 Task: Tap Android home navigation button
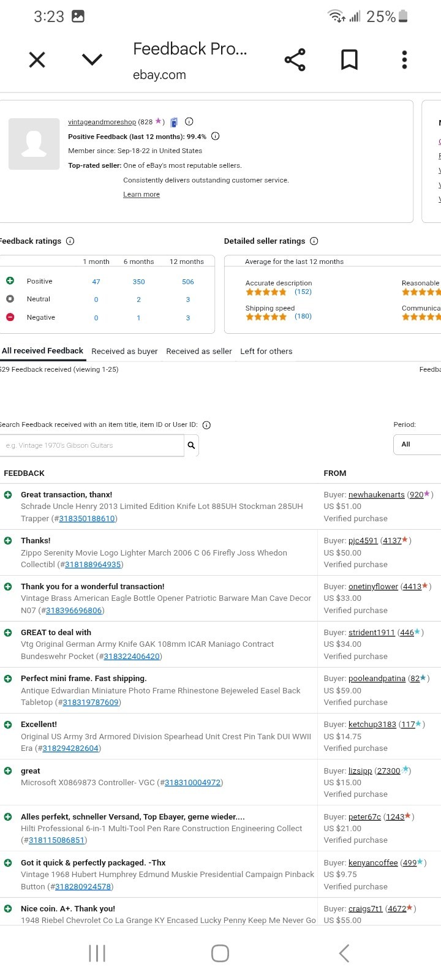220,953
